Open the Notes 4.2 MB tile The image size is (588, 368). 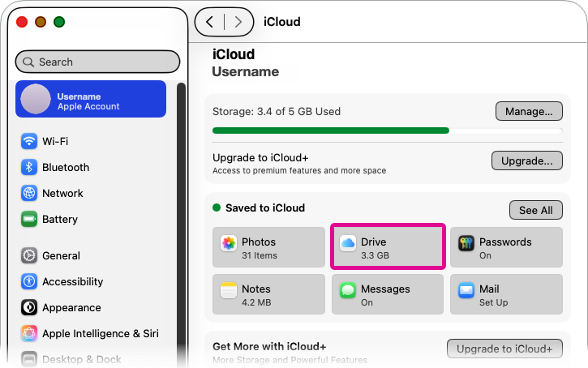pyautogui.click(x=268, y=294)
